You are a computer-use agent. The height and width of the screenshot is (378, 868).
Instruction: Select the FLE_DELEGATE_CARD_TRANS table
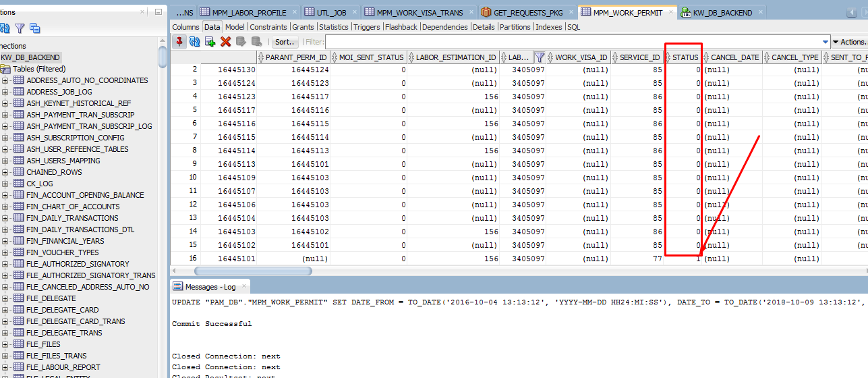(76, 321)
